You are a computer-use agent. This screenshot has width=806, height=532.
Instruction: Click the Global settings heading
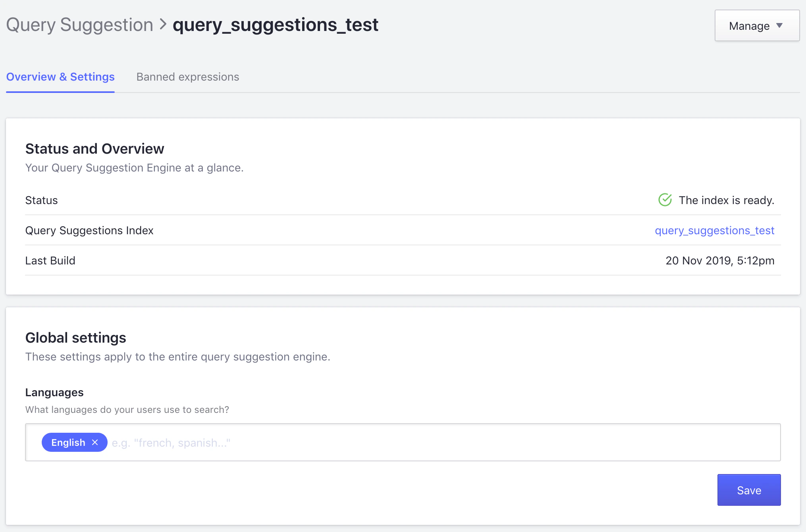[75, 337]
